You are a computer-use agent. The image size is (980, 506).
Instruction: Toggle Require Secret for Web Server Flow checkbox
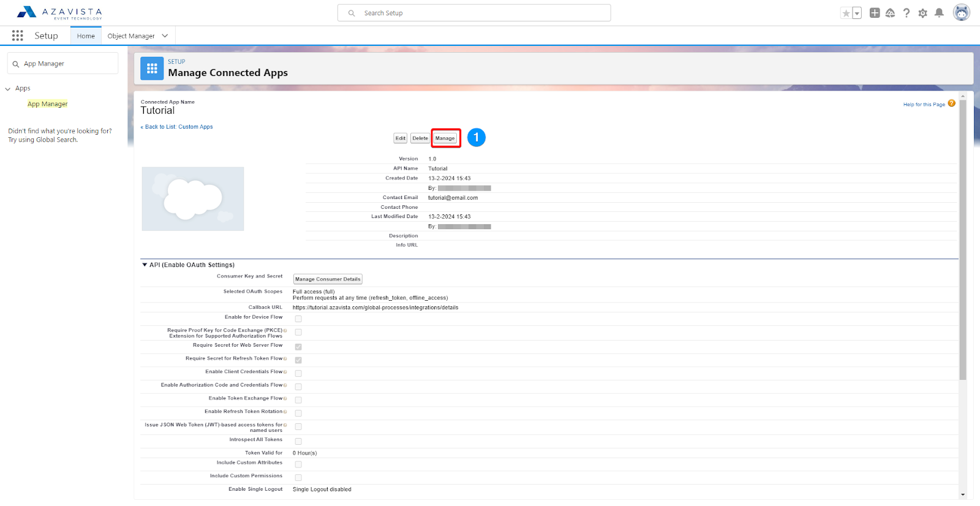pyautogui.click(x=298, y=347)
